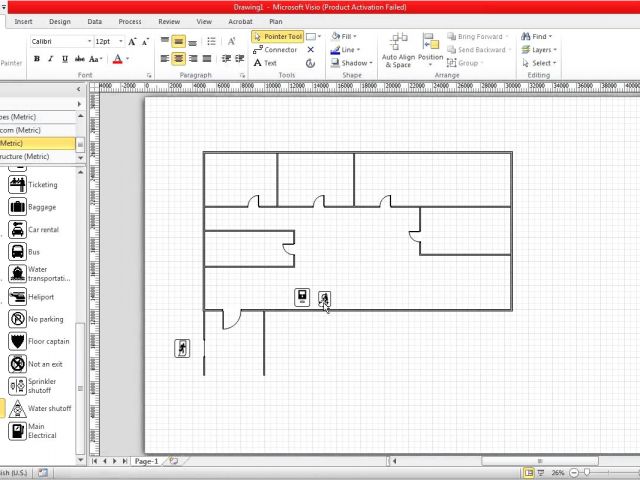Image resolution: width=640 pixels, height=480 pixels.
Task: Toggle underline text formatting
Action: 65,59
